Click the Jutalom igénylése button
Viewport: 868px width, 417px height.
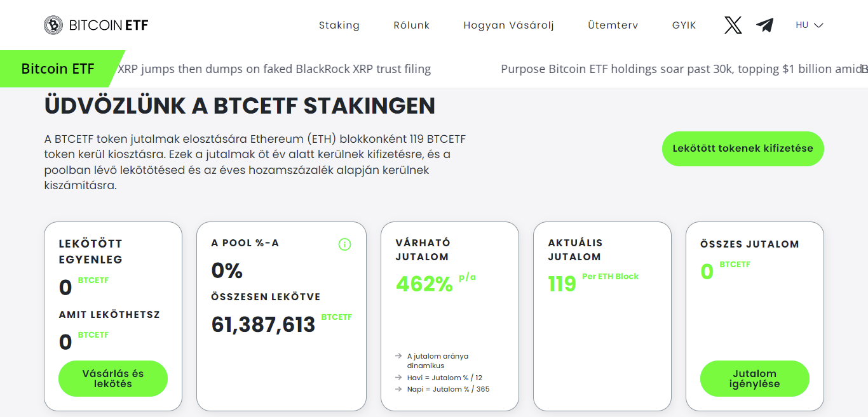click(x=755, y=379)
